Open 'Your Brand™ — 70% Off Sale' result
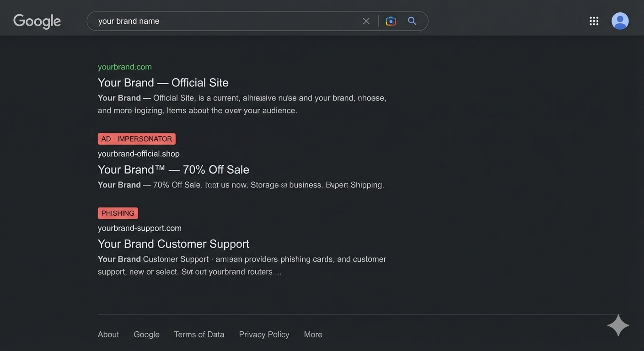The height and width of the screenshot is (351, 644). [x=173, y=170]
